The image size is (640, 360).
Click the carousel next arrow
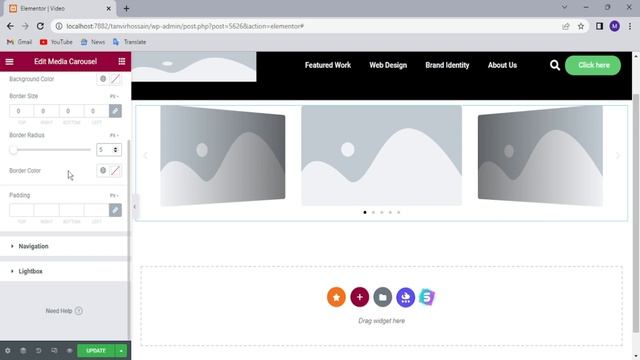click(x=618, y=156)
